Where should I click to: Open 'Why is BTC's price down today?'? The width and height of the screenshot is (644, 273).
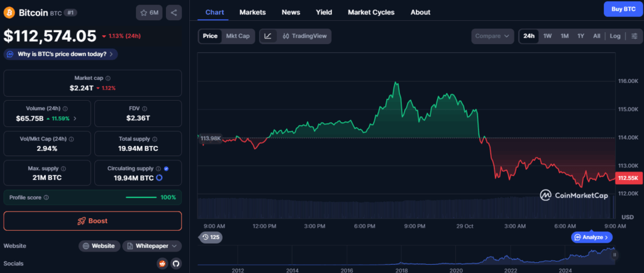click(61, 54)
